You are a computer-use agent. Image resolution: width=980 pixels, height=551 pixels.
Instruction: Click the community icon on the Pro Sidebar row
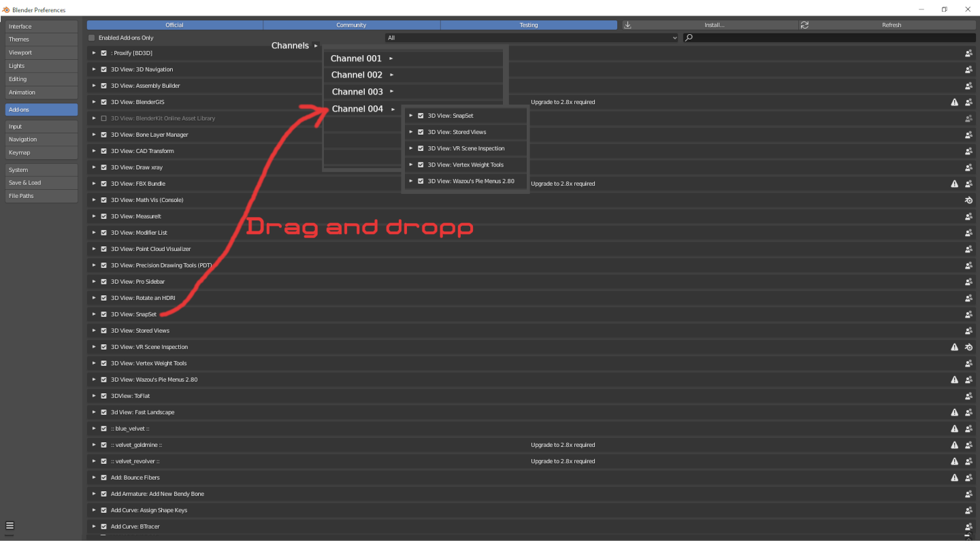pos(968,282)
